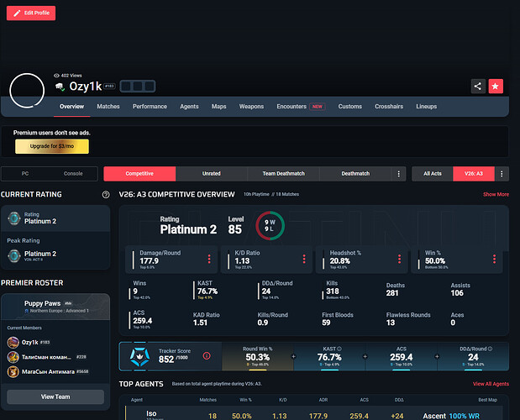Click Ascent 100% WR best map
The height and width of the screenshot is (420, 520).
coord(451,416)
